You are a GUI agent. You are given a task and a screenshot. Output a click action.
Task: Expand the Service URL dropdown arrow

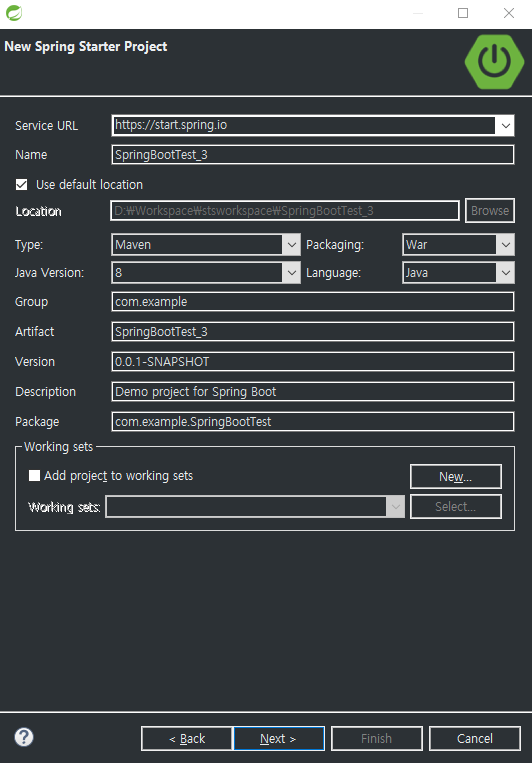point(505,126)
